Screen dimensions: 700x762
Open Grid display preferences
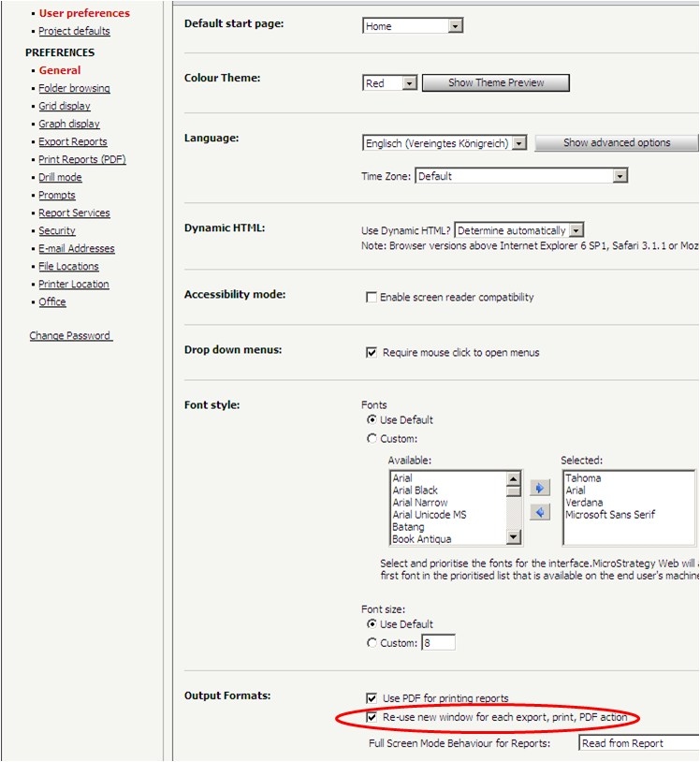click(x=65, y=106)
